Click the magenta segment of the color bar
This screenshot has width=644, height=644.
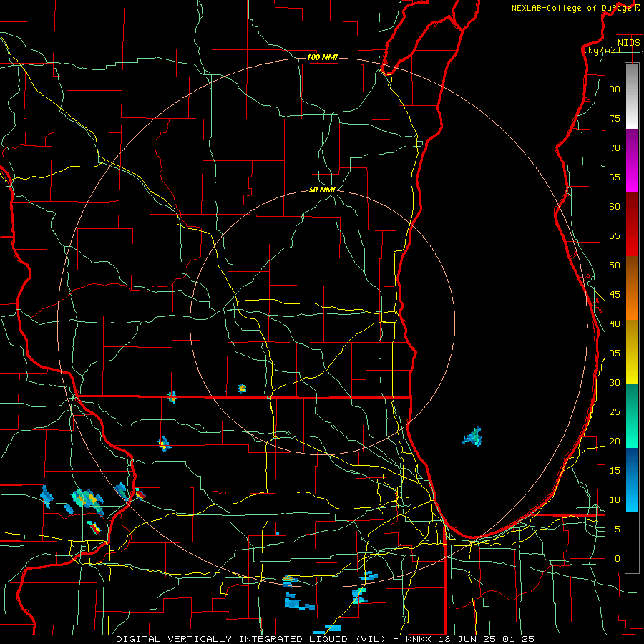tap(632, 161)
